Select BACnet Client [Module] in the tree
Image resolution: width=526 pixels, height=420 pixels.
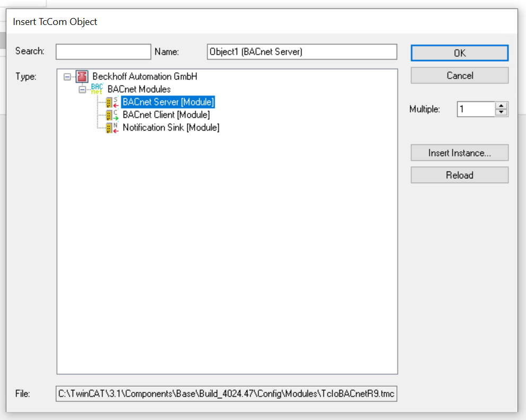tap(166, 115)
